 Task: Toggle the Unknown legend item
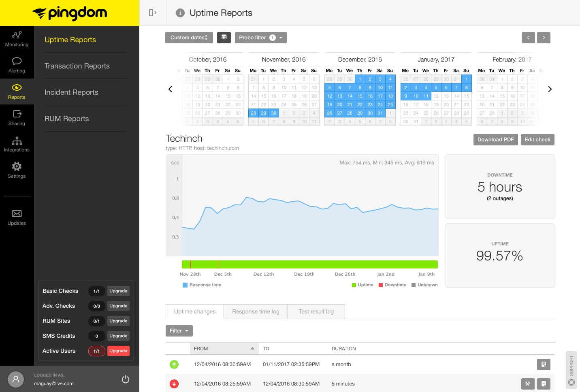tap(424, 285)
